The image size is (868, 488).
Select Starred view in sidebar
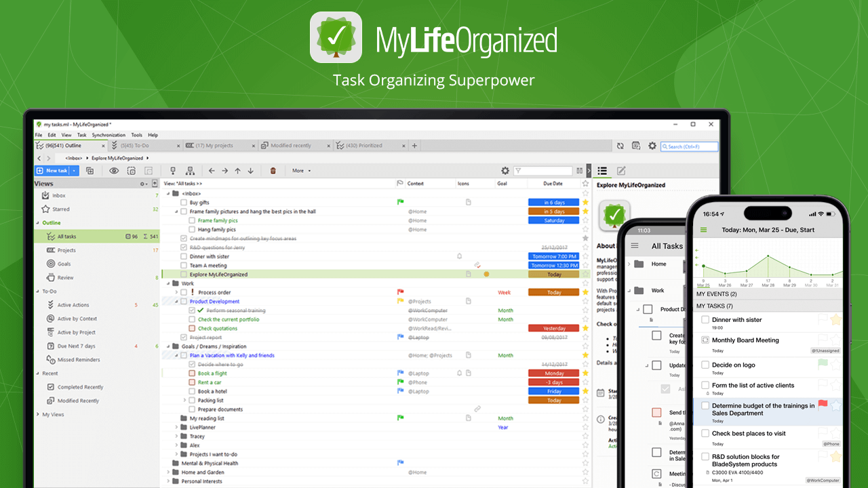[x=98, y=209]
